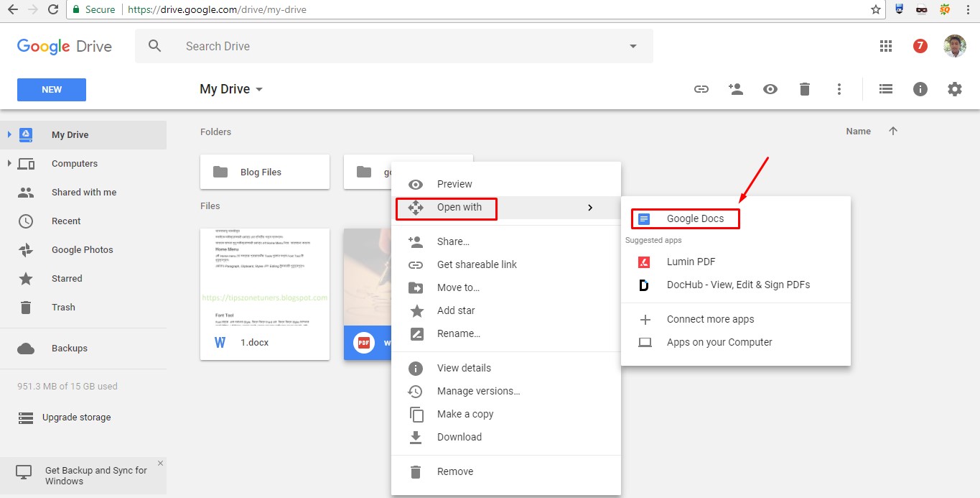Expand the My Drive tree arrow

[x=9, y=134]
